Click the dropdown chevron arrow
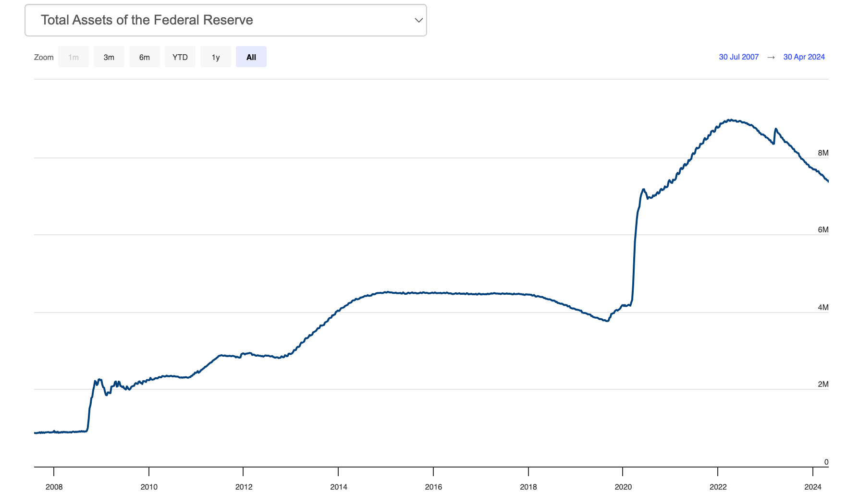The width and height of the screenshot is (859, 504). point(418,20)
